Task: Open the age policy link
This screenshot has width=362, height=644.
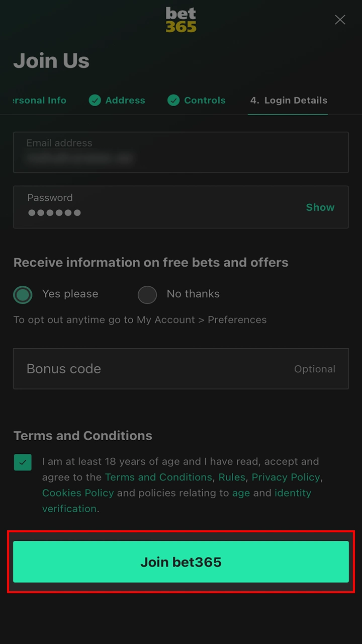Action: [241, 493]
